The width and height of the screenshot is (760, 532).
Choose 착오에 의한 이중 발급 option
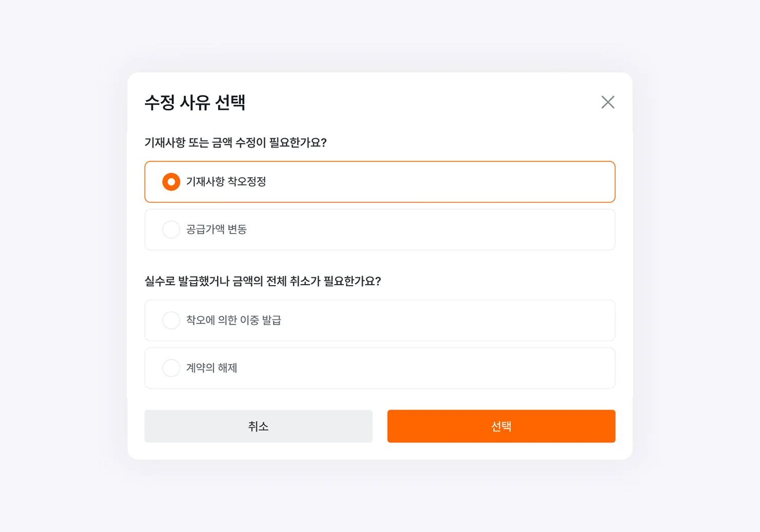[171, 320]
